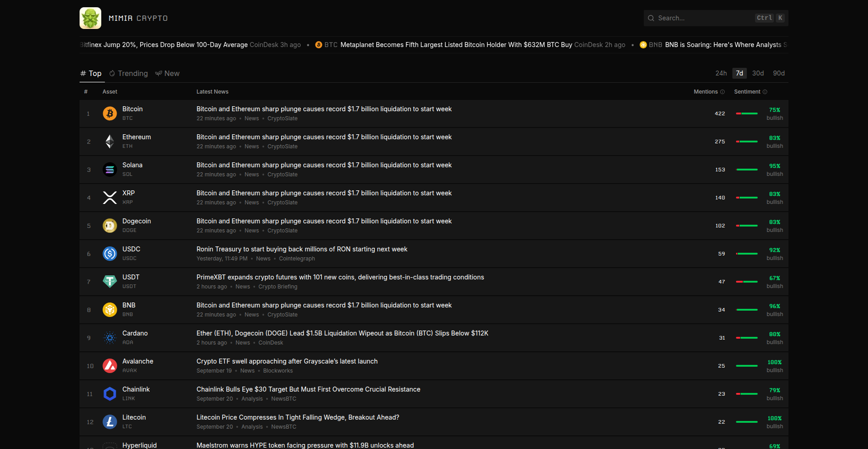This screenshot has height=449, width=868.
Task: Click BNB 96% bullish sentiment
Action: [774, 310]
